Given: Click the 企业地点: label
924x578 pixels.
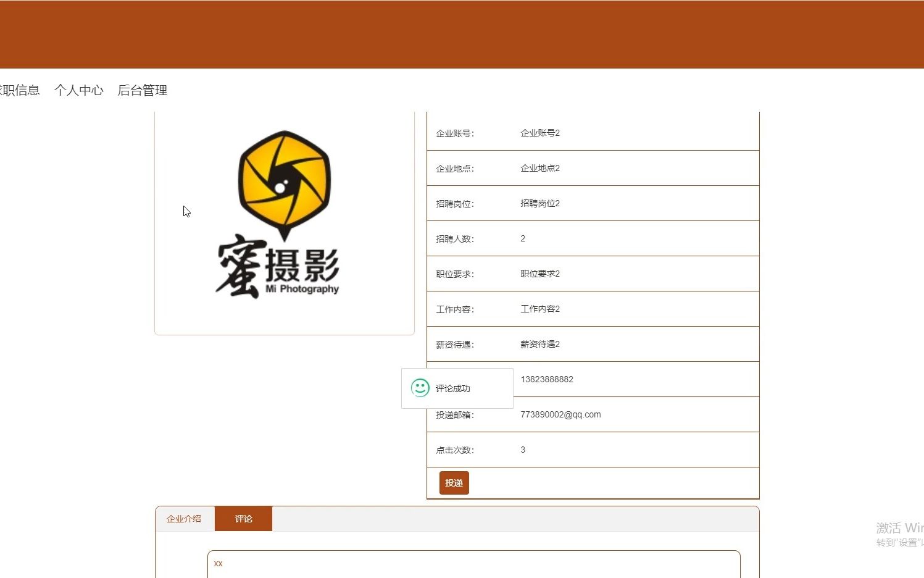Looking at the screenshot, I should [455, 169].
